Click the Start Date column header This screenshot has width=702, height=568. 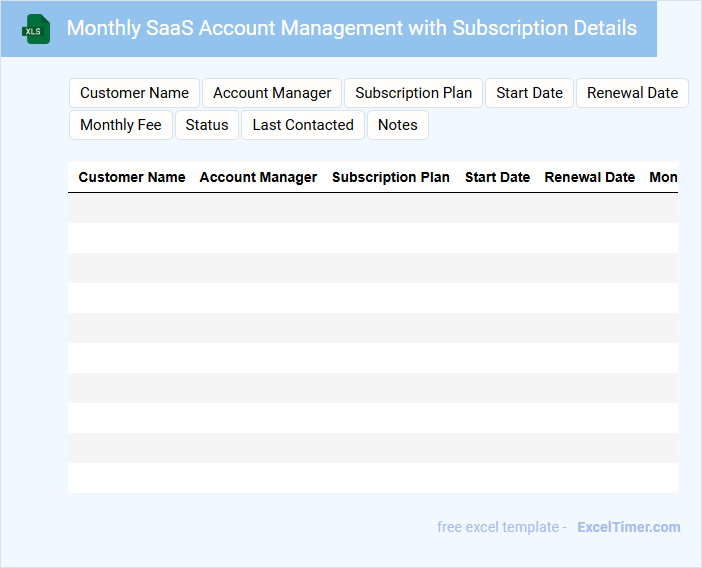tap(497, 177)
